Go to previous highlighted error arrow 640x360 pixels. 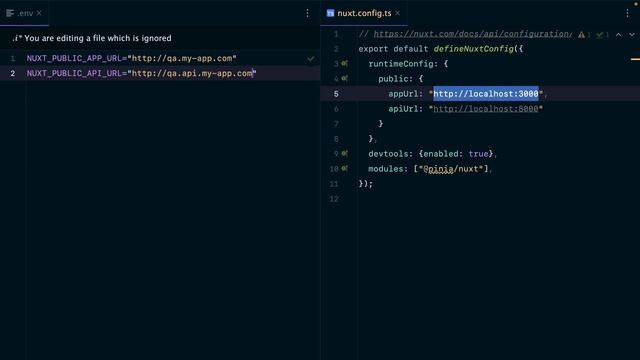(619, 35)
